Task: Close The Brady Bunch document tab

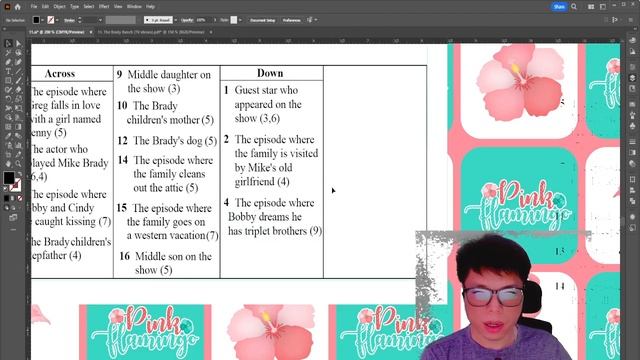Action: pyautogui.click(x=211, y=32)
